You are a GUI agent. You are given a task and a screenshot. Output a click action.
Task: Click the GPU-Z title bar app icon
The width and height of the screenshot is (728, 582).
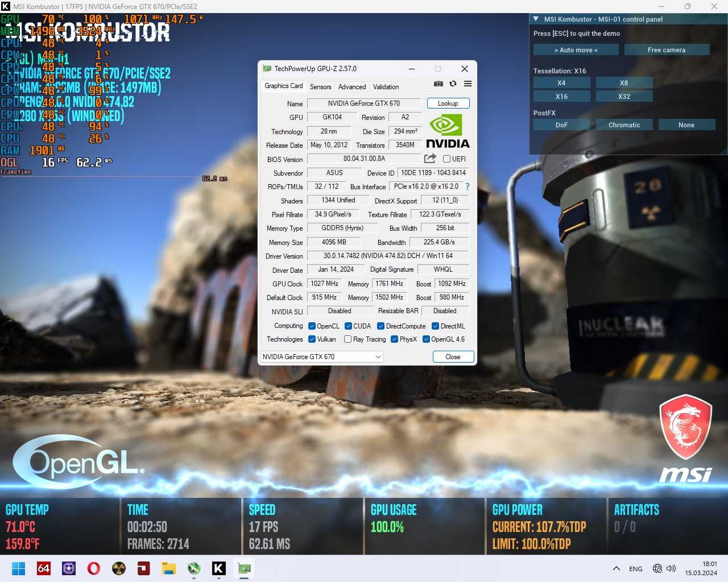[x=267, y=69]
